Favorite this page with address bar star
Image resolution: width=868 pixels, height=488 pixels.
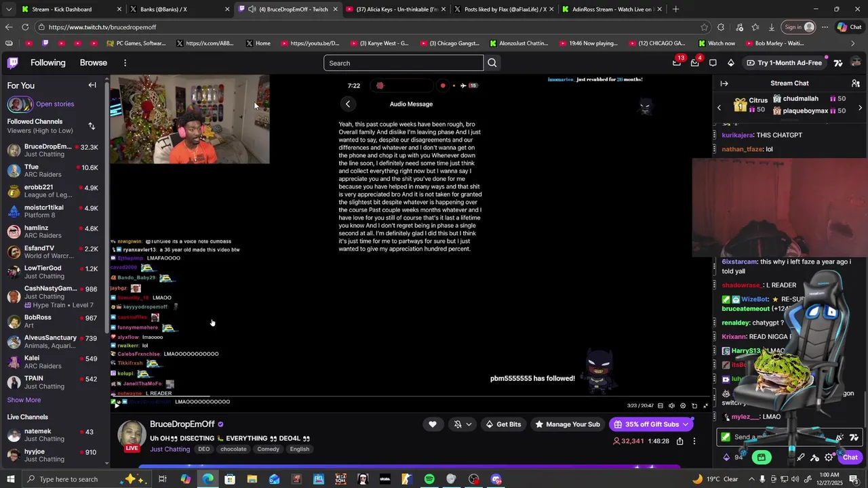click(x=705, y=27)
